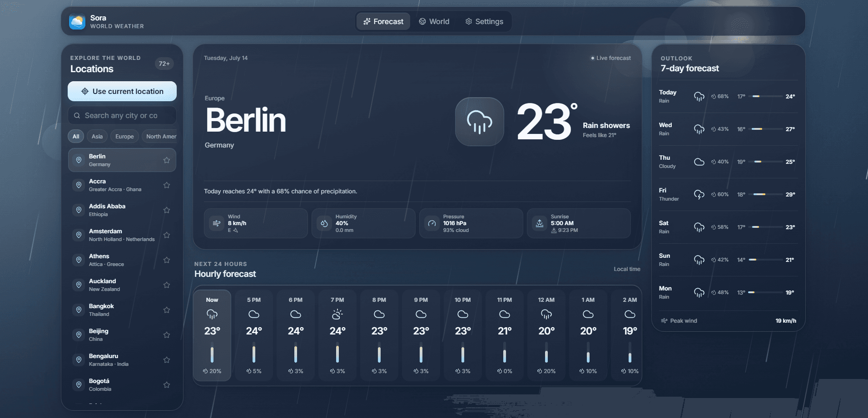This screenshot has height=418, width=868.
Task: Toggle favorite star for Accra
Action: pos(167,185)
